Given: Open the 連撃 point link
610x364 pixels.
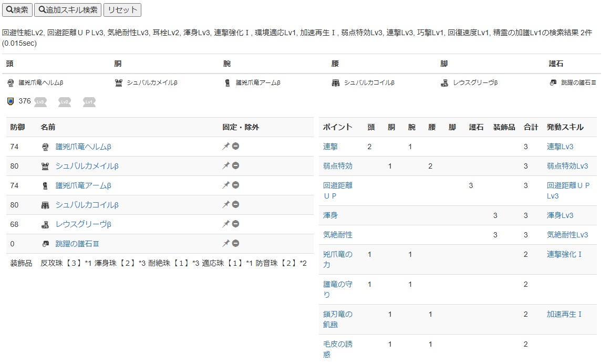Looking at the screenshot, I should pos(330,147).
